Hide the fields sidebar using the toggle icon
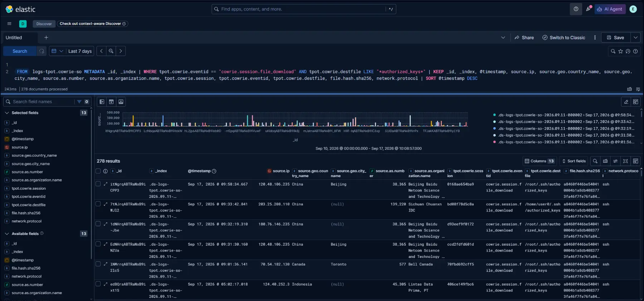The height and width of the screenshot is (301, 644). [x=102, y=102]
